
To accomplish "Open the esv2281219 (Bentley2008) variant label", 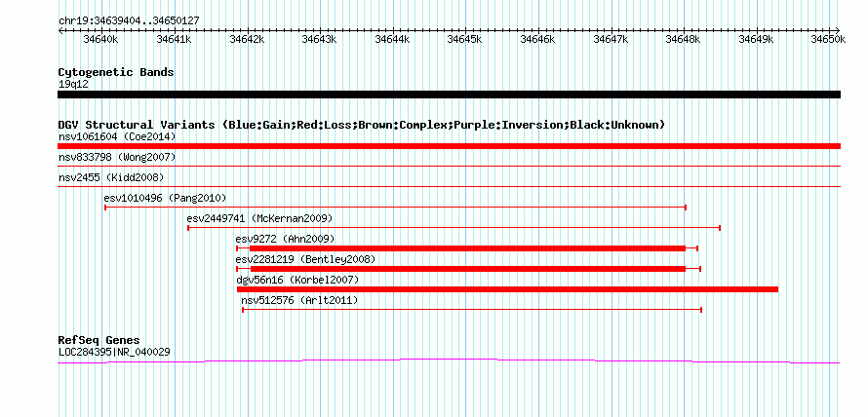I will point(305,259).
